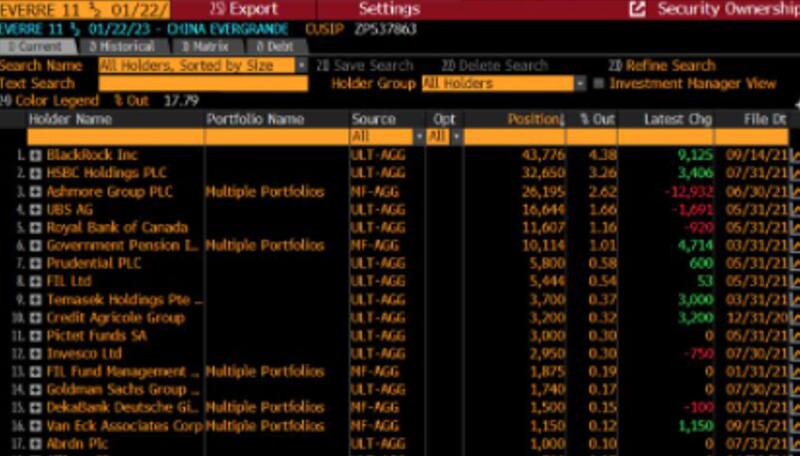Open the Source filter dropdown

pos(419,137)
